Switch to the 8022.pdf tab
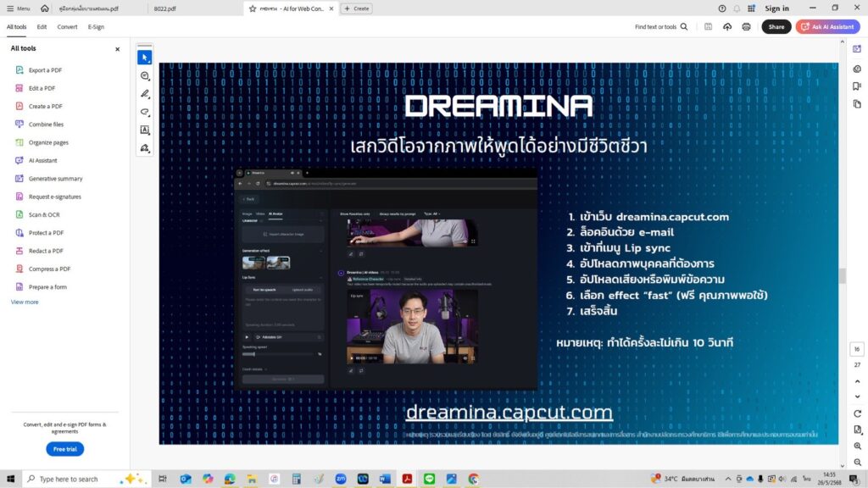This screenshot has width=868, height=488. tap(165, 8)
